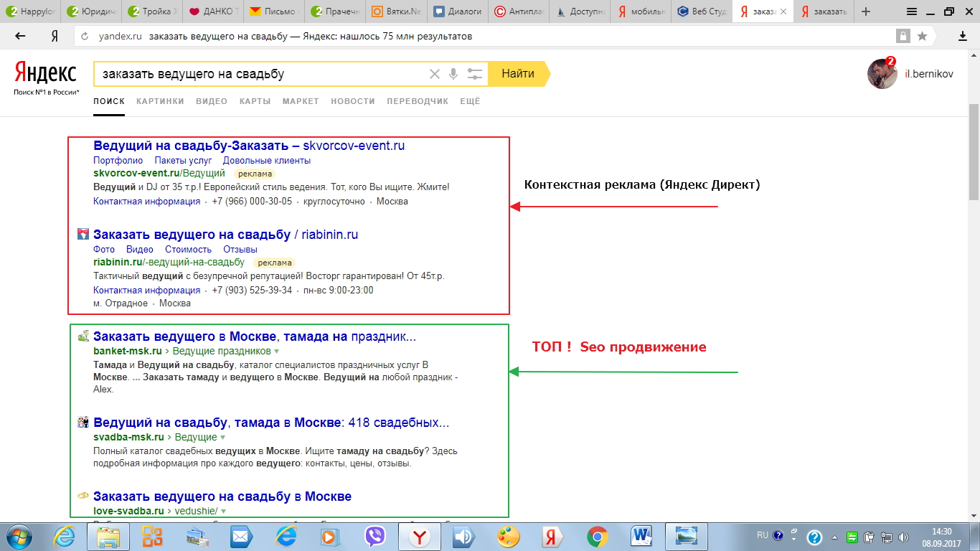Click the Yandex home icon near address bar

coord(55,36)
